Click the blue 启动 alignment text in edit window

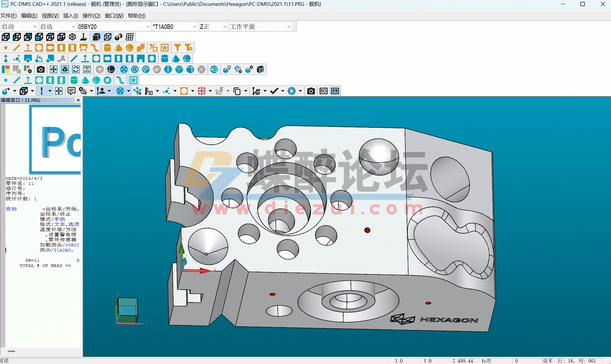pyautogui.click(x=11, y=209)
